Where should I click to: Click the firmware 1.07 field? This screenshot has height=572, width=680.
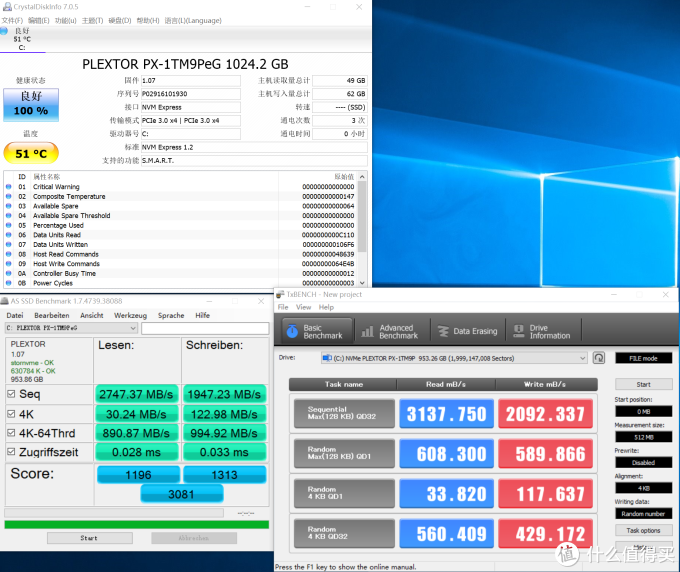pos(191,81)
